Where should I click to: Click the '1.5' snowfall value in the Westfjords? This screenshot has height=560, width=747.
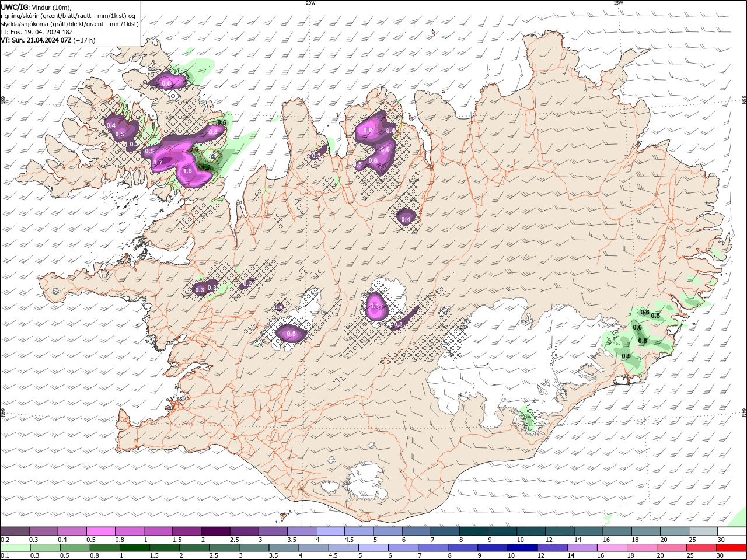187,171
